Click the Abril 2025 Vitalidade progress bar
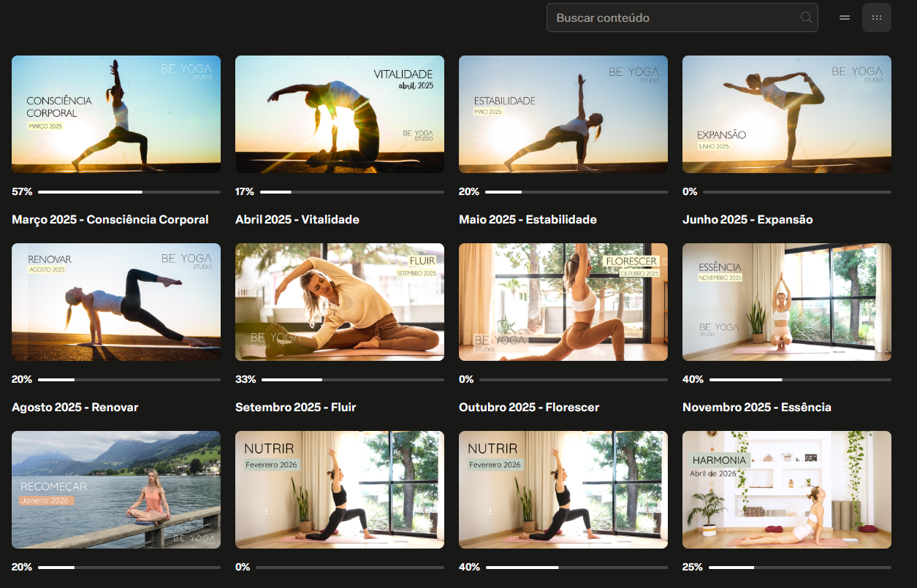This screenshot has height=588, width=917. [352, 192]
